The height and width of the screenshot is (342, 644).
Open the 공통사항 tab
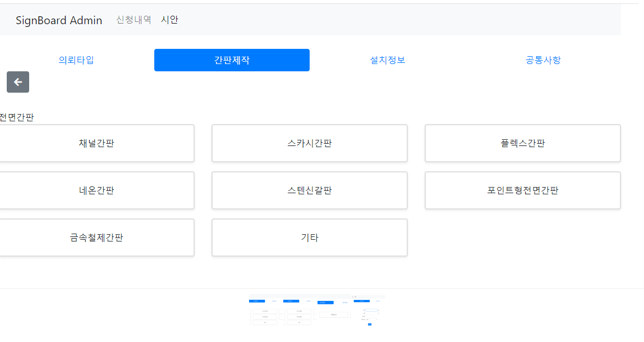pos(542,60)
